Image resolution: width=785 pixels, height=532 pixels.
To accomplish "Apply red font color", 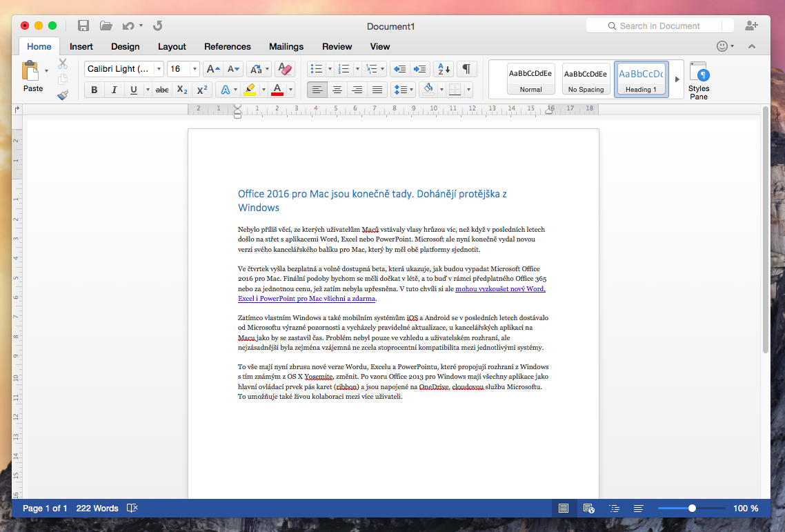I will click(277, 90).
